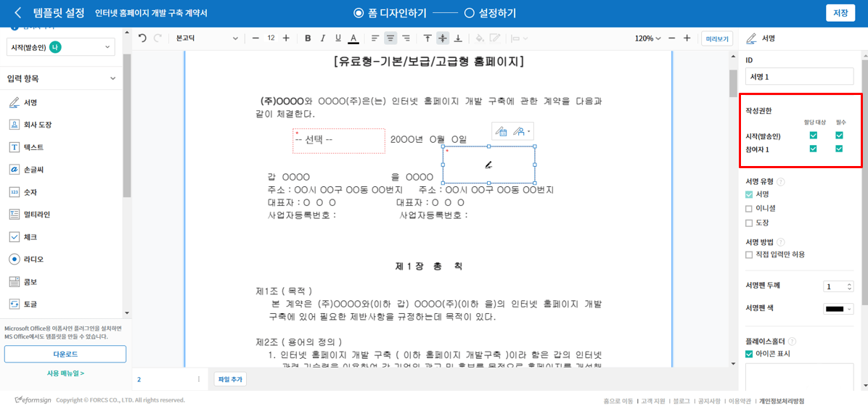Toggle 할당 대상 for 참여자 1

[x=813, y=148]
